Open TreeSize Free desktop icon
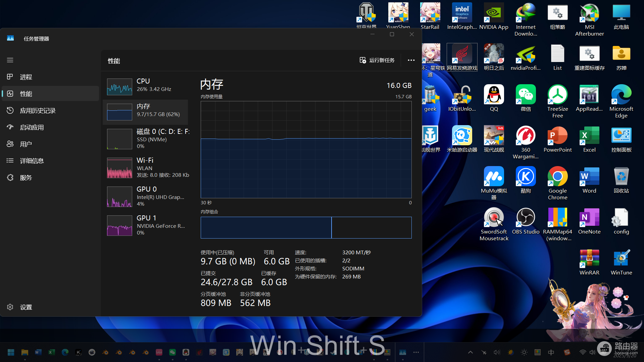 (x=557, y=102)
